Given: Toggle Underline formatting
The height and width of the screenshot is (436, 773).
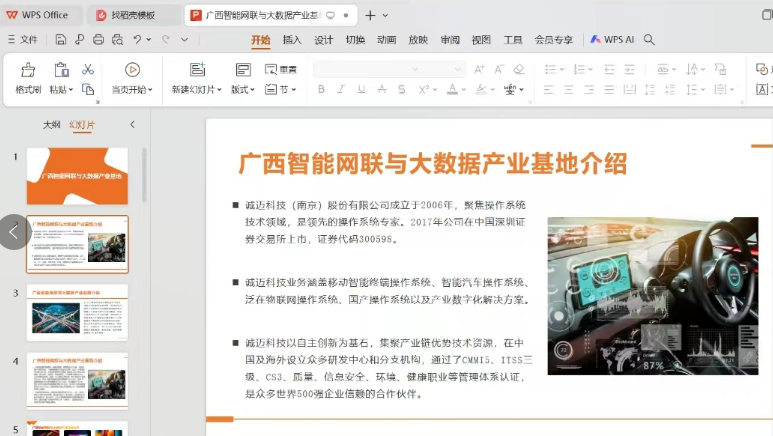Looking at the screenshot, I should pyautogui.click(x=361, y=89).
